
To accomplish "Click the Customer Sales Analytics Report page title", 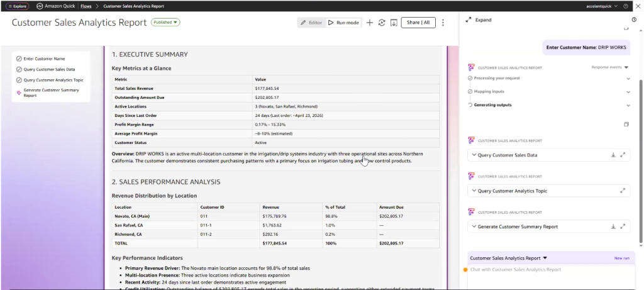I will (x=79, y=23).
